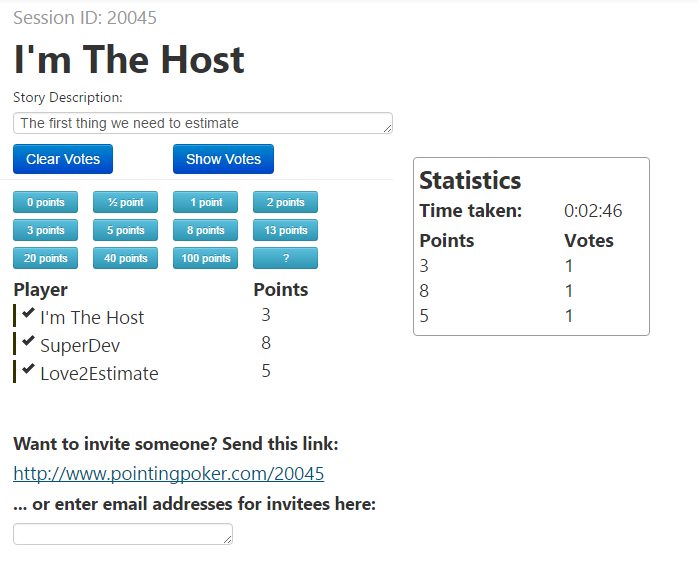Vote with the question mark card

pyautogui.click(x=285, y=258)
